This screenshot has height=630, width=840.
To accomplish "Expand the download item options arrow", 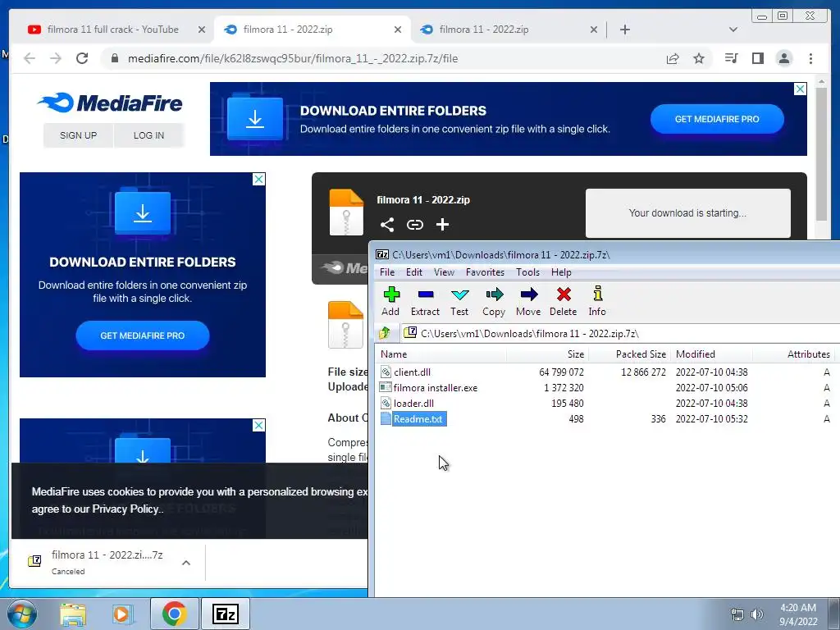I will 186,563.
